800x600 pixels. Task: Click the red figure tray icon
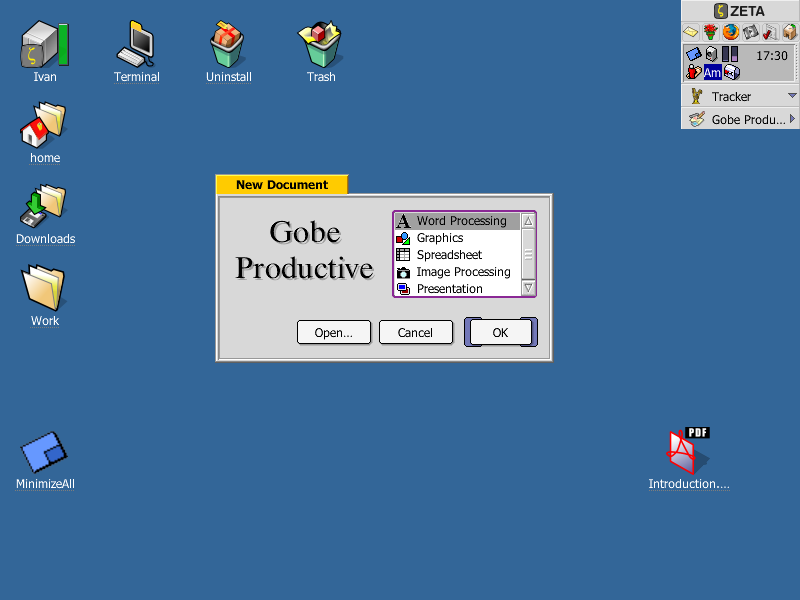(x=693, y=72)
